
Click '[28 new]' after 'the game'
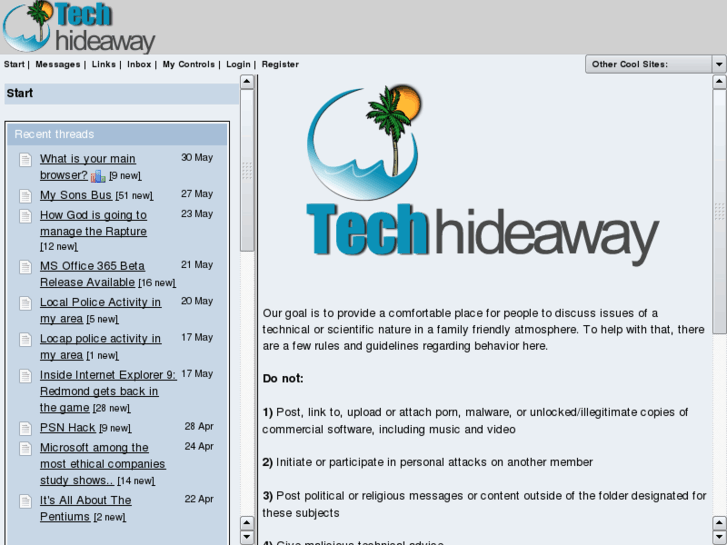click(x=111, y=408)
